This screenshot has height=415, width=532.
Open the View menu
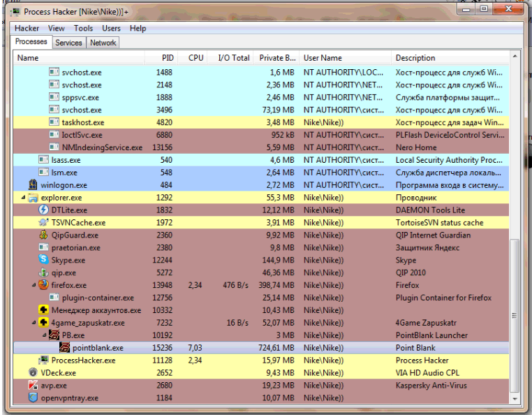56,28
